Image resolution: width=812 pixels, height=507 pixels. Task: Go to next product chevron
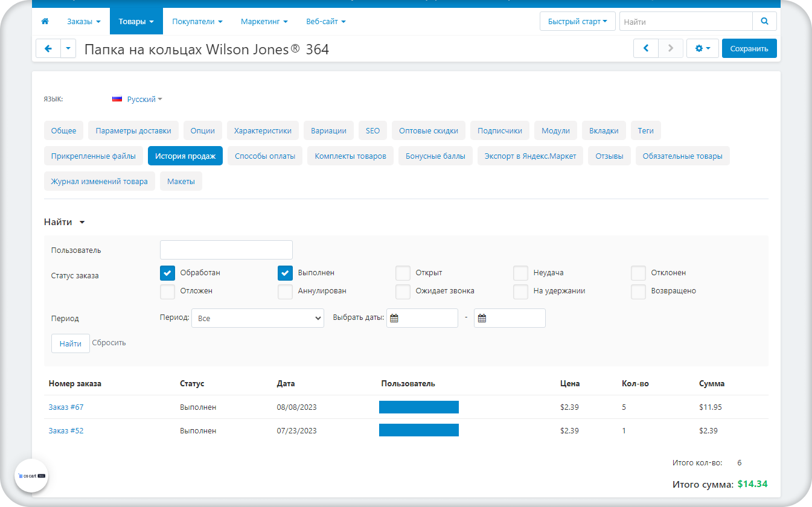[x=670, y=48]
